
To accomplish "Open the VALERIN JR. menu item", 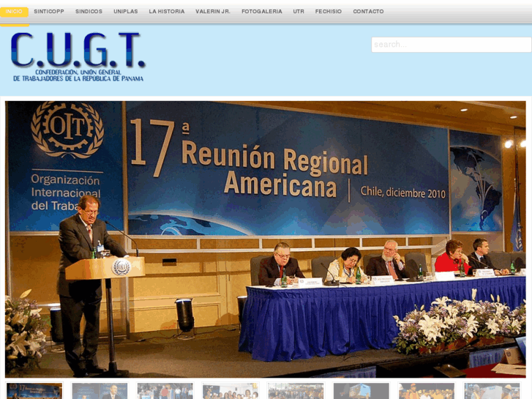I will 213,12.
